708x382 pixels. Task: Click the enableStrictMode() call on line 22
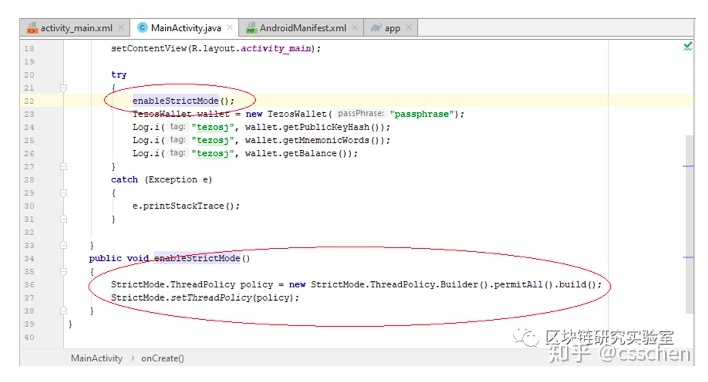[x=183, y=101]
